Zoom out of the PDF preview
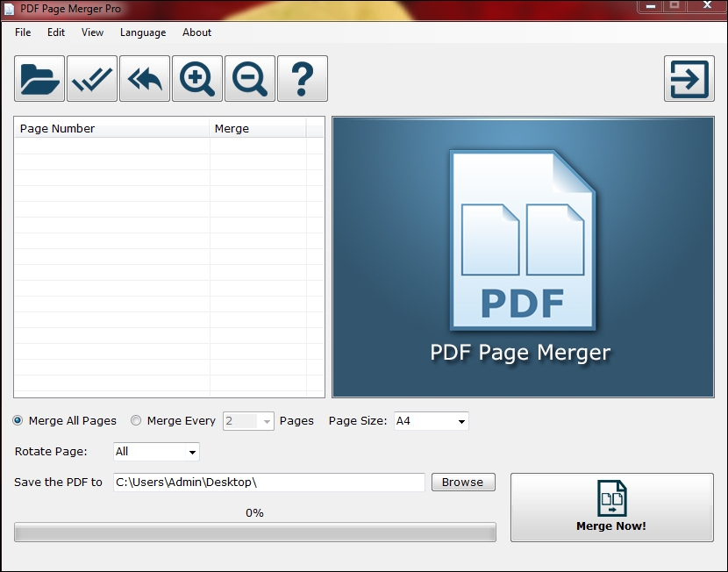Image resolution: width=728 pixels, height=572 pixels. coord(249,78)
